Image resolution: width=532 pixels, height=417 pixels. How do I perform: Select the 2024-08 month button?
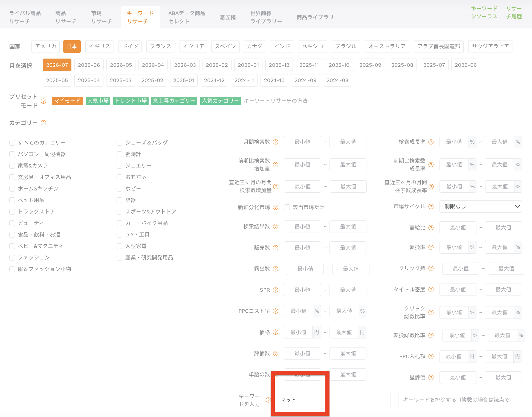337,80
